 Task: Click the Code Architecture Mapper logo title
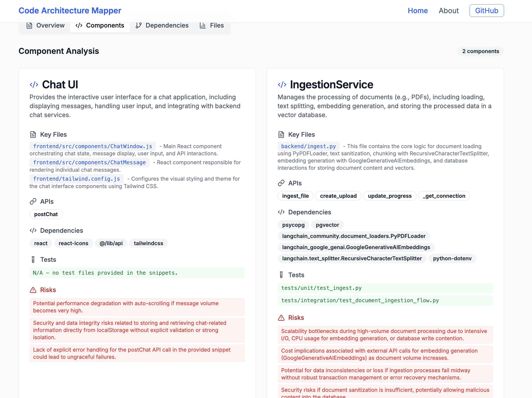pos(70,11)
